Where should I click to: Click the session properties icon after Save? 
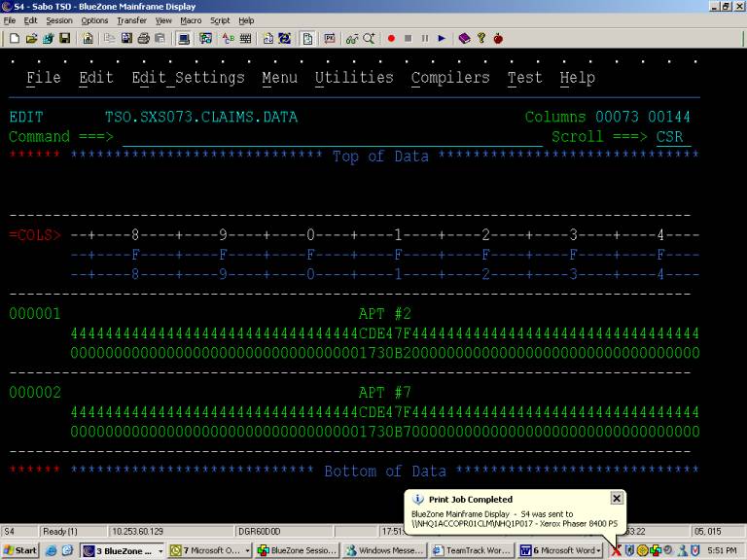point(88,39)
